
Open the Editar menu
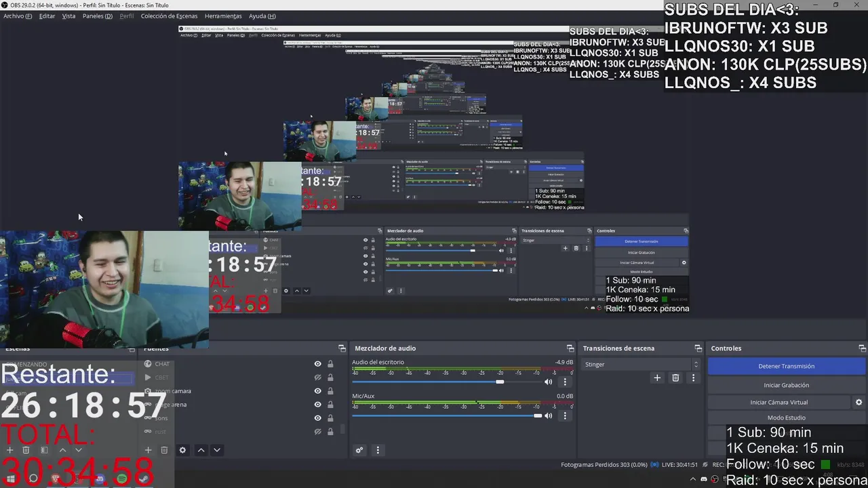tap(47, 16)
